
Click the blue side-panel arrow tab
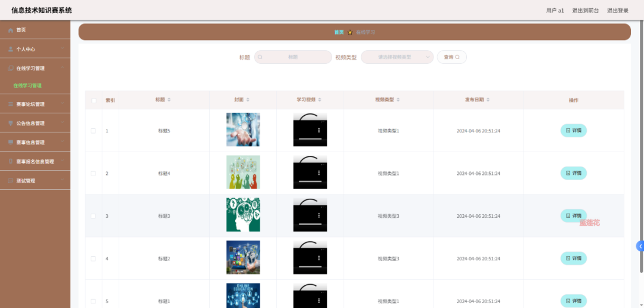640,246
